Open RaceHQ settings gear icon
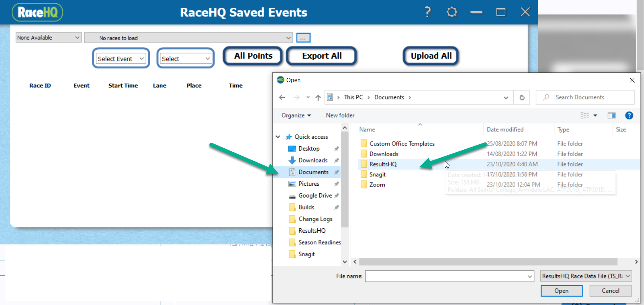644x305 pixels. pos(452,12)
